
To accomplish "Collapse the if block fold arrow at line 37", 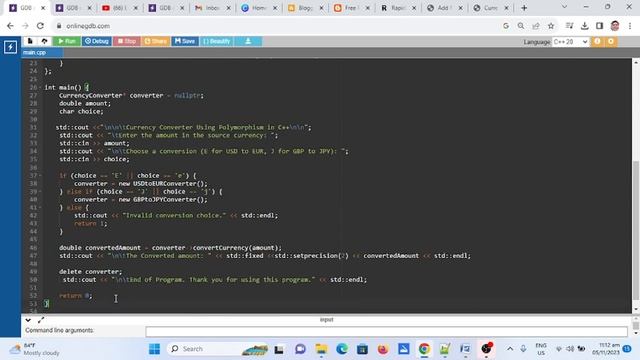I will (x=40, y=176).
